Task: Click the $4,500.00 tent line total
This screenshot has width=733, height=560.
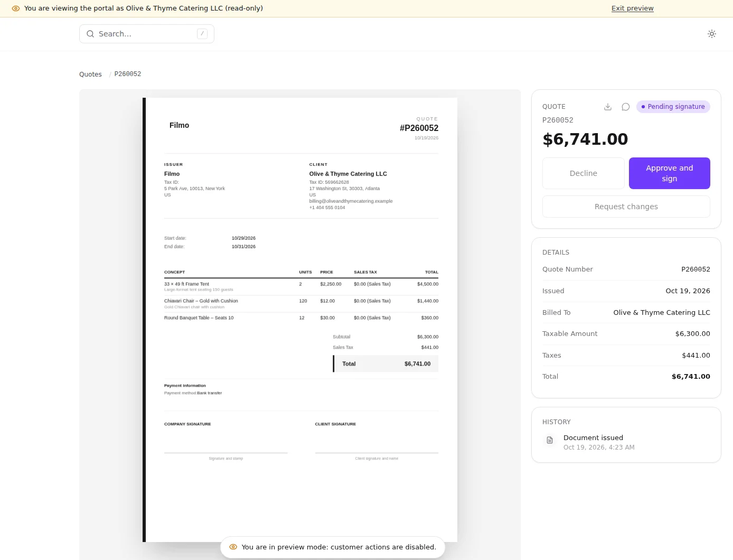Action: [x=428, y=284]
